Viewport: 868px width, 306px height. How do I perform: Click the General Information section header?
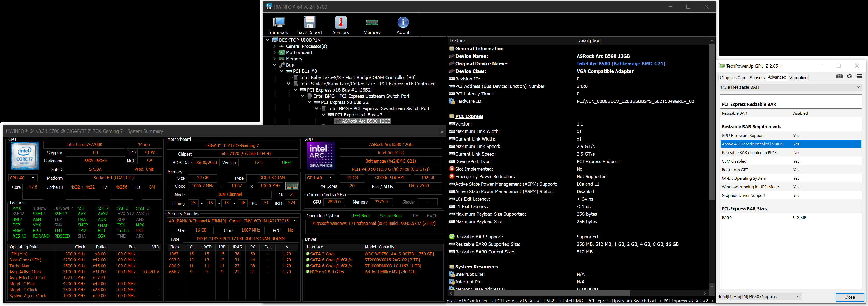[479, 48]
